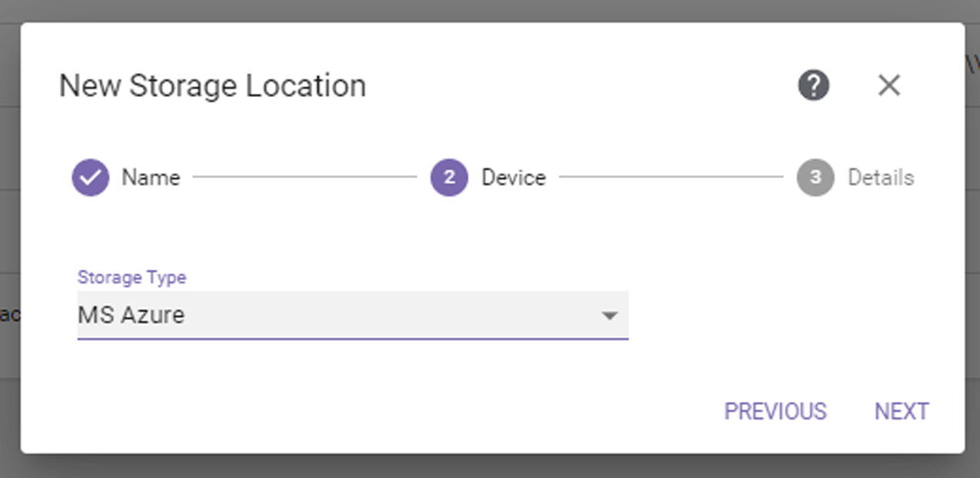Image resolution: width=980 pixels, height=478 pixels.
Task: Go back with the PREVIOUS button
Action: pyautogui.click(x=776, y=411)
